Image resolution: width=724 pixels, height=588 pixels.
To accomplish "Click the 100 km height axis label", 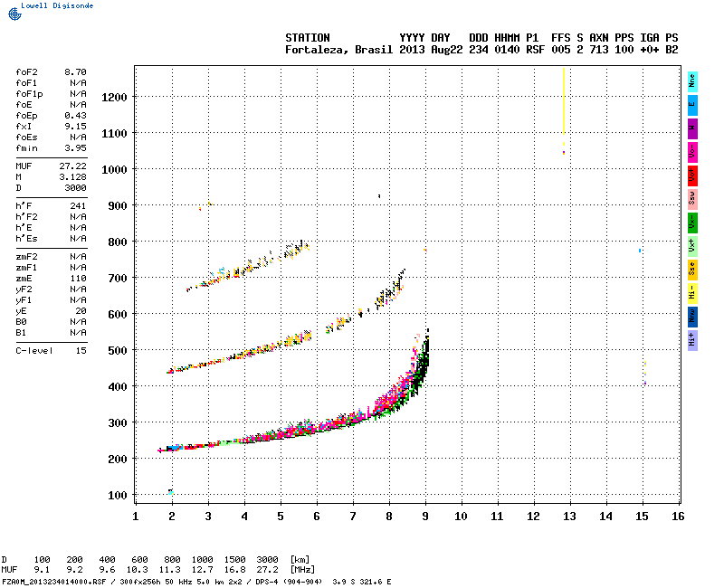I will tap(118, 496).
